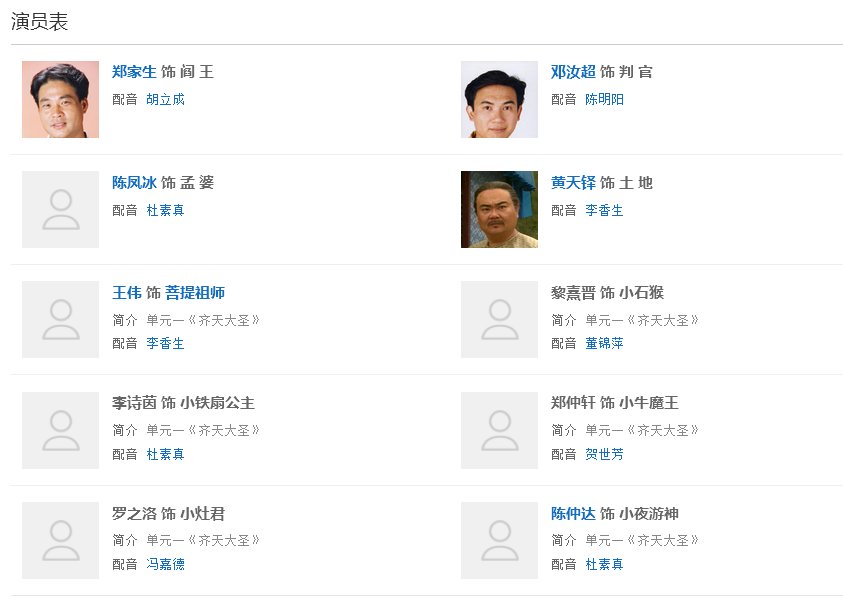Open actor link 郑家生

pos(134,72)
